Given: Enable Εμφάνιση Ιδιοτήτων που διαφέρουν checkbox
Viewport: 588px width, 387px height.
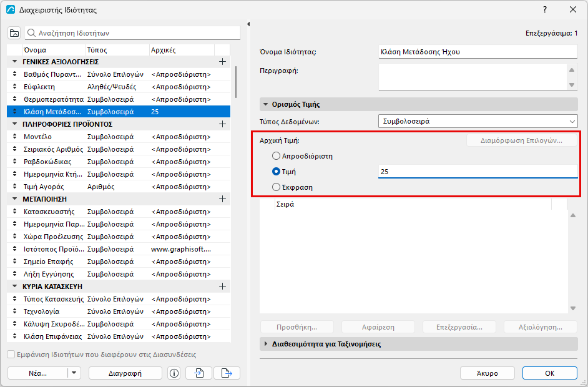Looking at the screenshot, I should (11, 355).
